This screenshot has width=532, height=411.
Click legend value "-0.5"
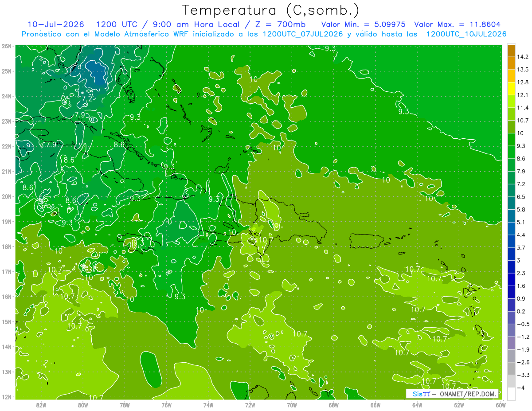point(523,324)
